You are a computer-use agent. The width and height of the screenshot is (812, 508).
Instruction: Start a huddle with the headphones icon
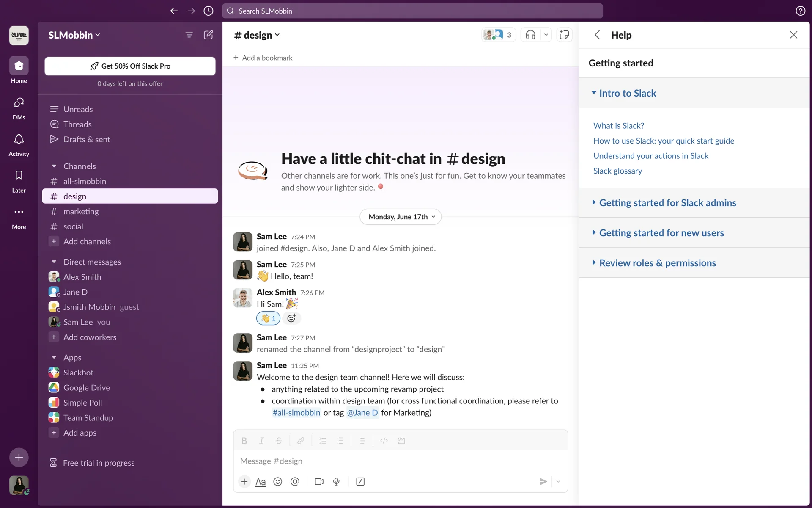[530, 35]
